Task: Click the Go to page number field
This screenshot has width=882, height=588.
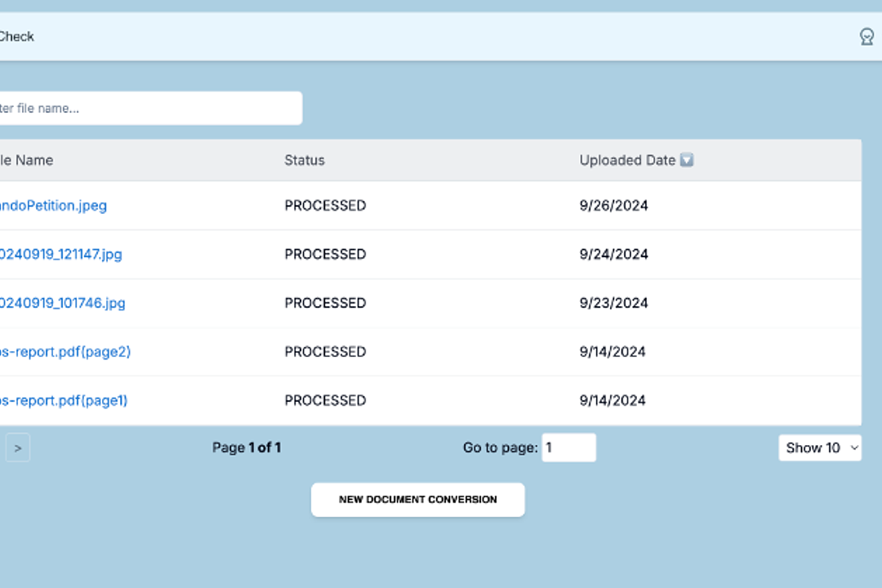Action: click(568, 448)
